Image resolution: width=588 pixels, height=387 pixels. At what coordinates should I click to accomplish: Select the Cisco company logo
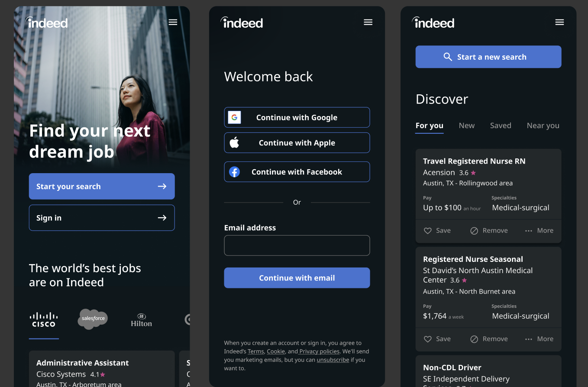[x=44, y=319]
